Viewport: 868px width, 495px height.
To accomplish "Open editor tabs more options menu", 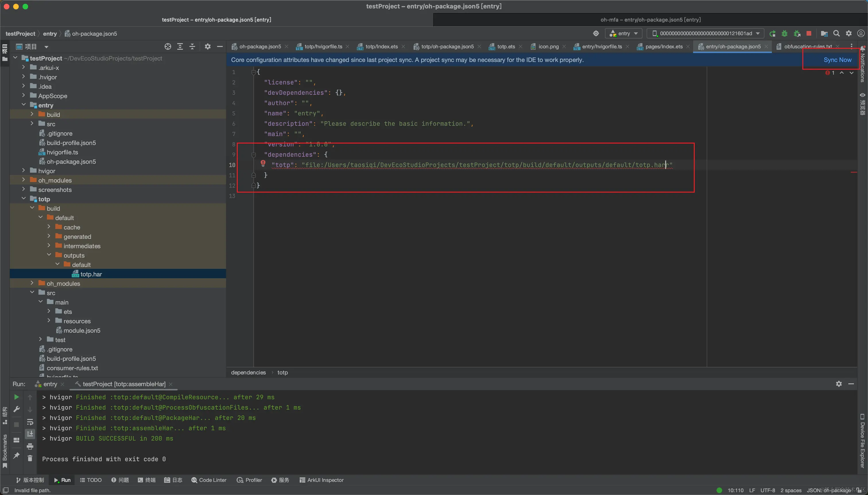I will (x=851, y=47).
